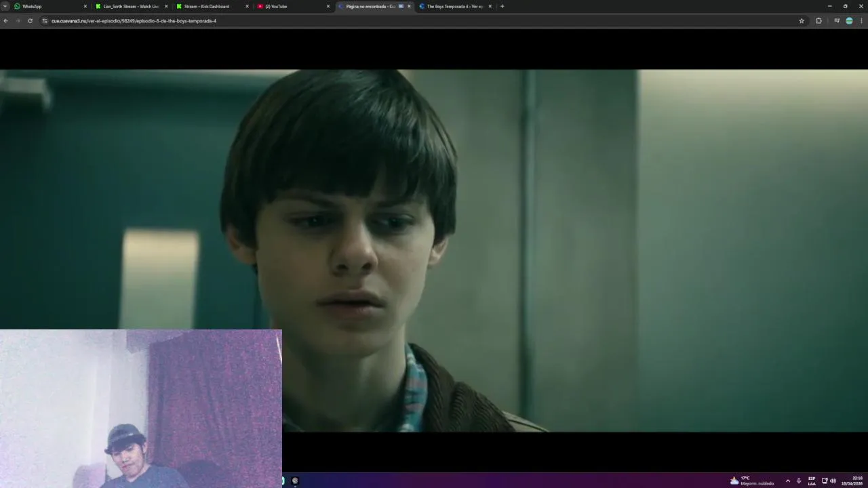Show hidden system tray icons
This screenshot has height=488, width=868.
(787, 481)
